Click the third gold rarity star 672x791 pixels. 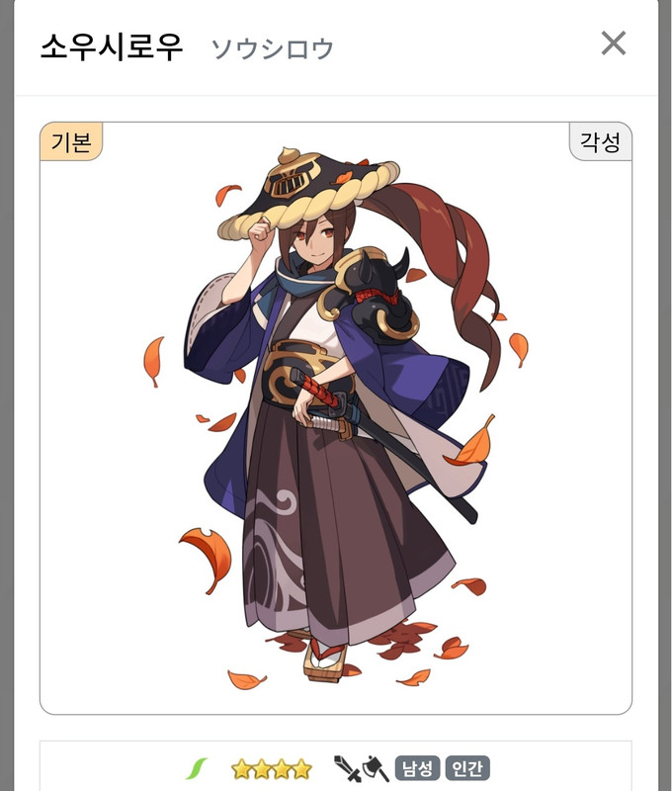click(x=282, y=769)
